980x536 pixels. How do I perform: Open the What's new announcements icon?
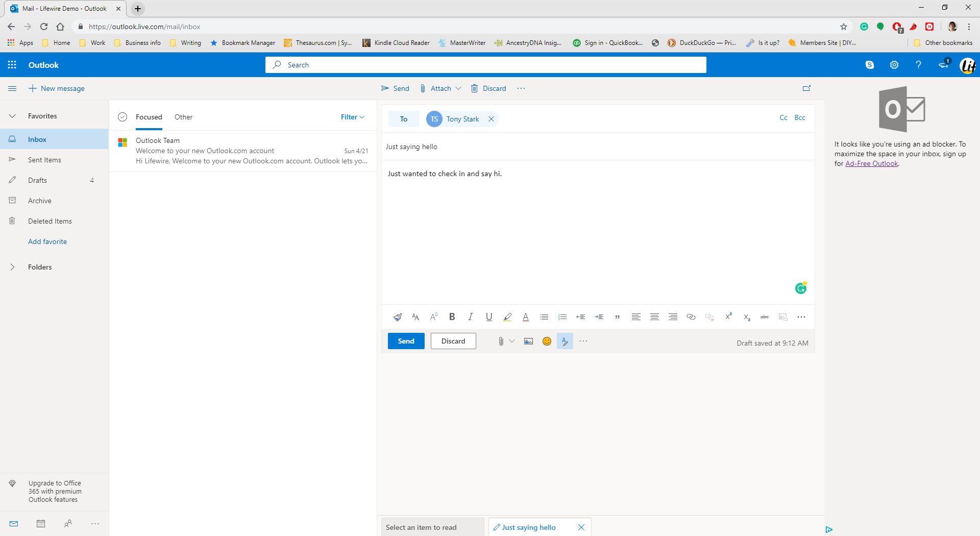click(944, 64)
